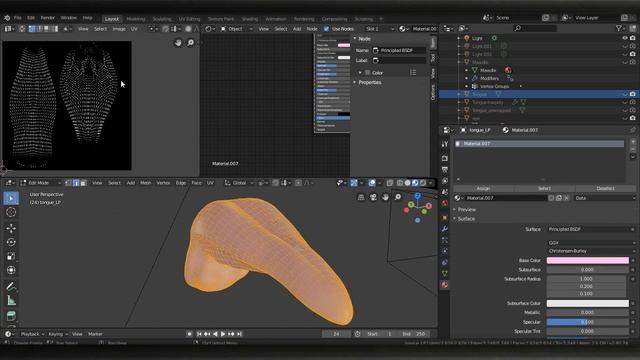
Task: Click the Assign material button
Action: tap(483, 189)
